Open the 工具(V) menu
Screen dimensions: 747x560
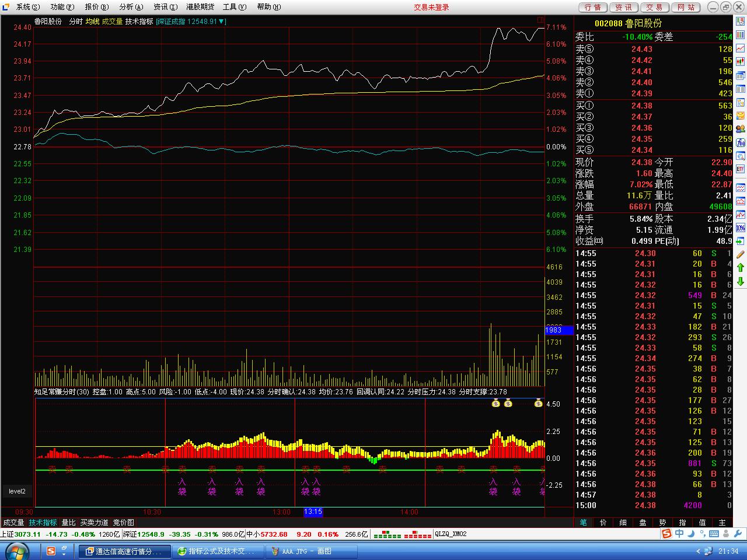[235, 7]
